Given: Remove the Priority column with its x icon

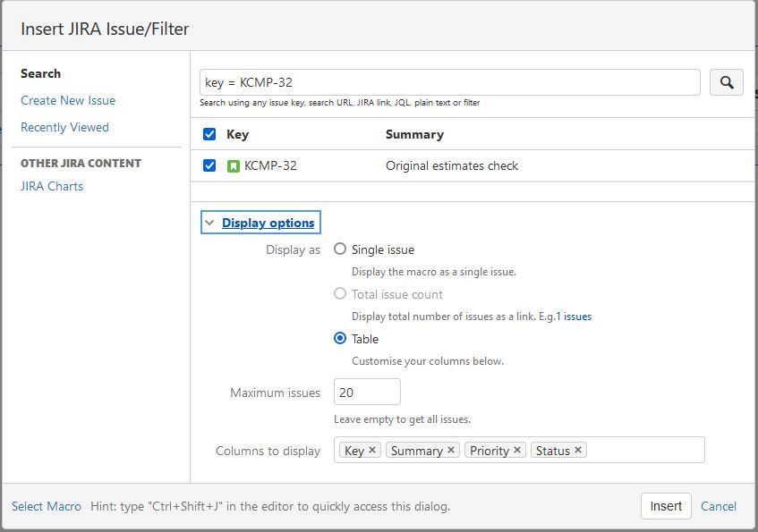Looking at the screenshot, I should click(515, 451).
